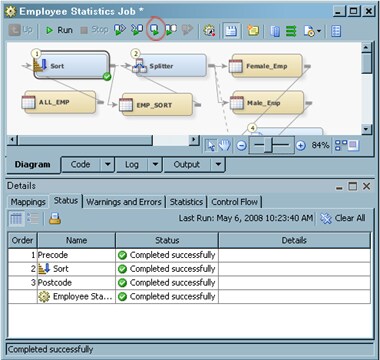The image size is (380, 360).
Task: Switch to the Code tab
Action: 80,165
